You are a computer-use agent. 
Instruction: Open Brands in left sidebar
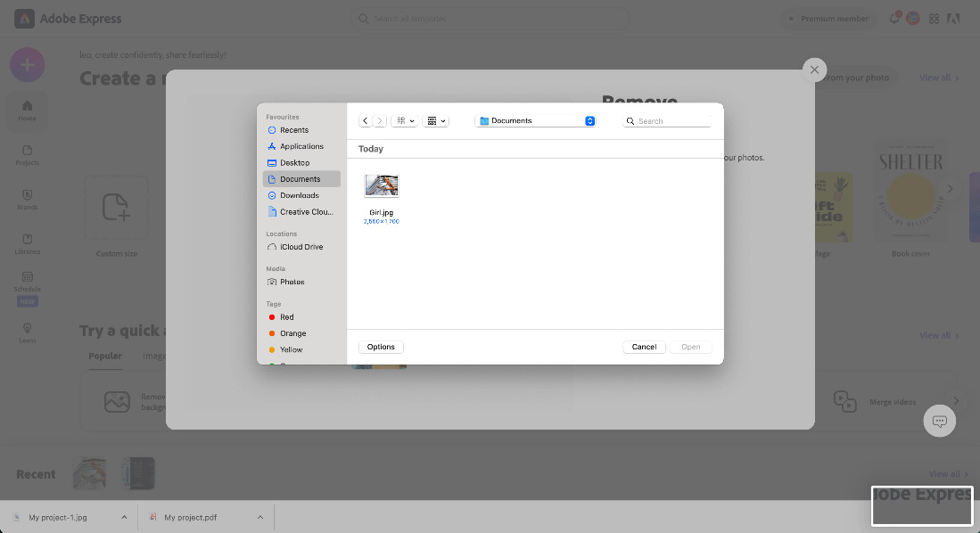tap(27, 200)
